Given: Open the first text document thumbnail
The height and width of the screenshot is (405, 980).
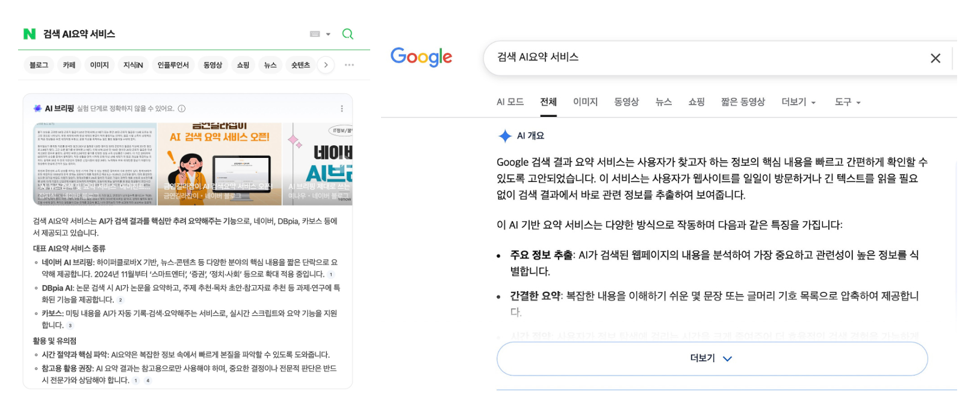Looking at the screenshot, I should (95, 164).
